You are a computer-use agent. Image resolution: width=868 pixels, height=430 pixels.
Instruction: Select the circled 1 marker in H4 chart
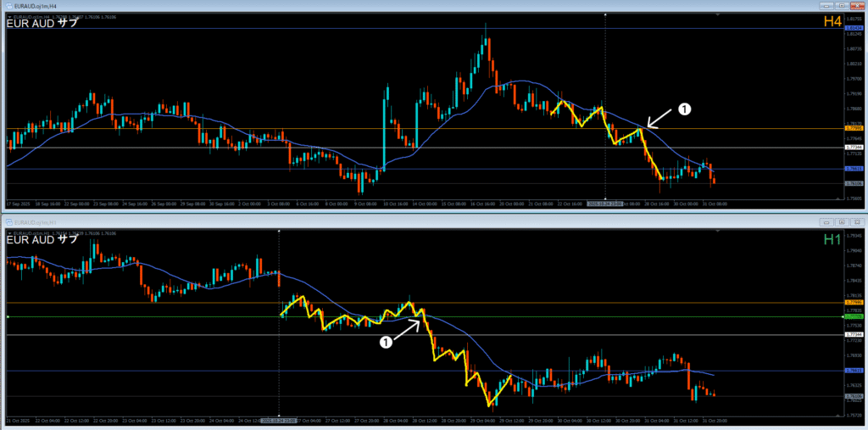tap(686, 109)
